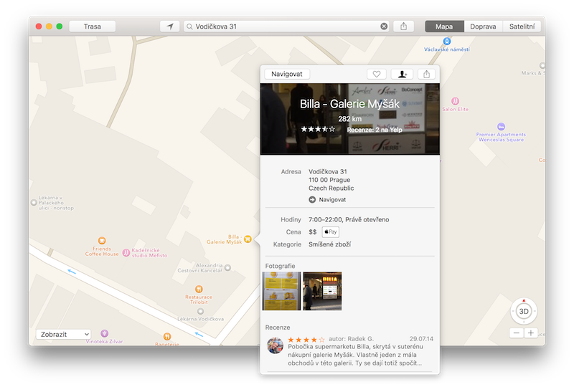
Task: Open the yellow flyers photo thumbnail
Action: pos(281,291)
